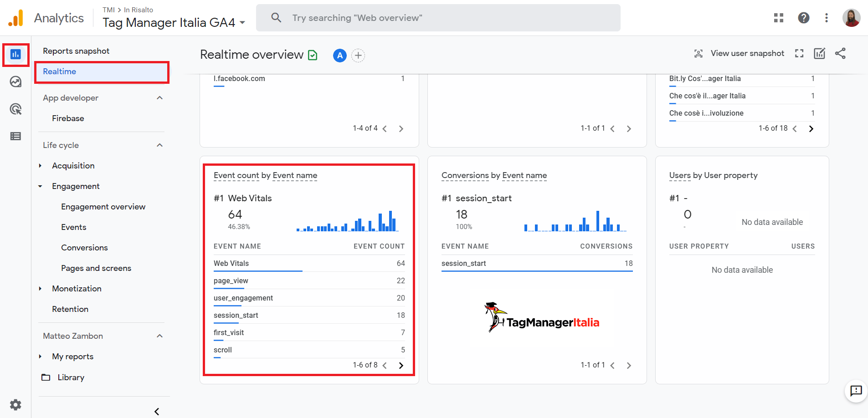
Task: Collapse the Life cycle section
Action: (x=159, y=145)
